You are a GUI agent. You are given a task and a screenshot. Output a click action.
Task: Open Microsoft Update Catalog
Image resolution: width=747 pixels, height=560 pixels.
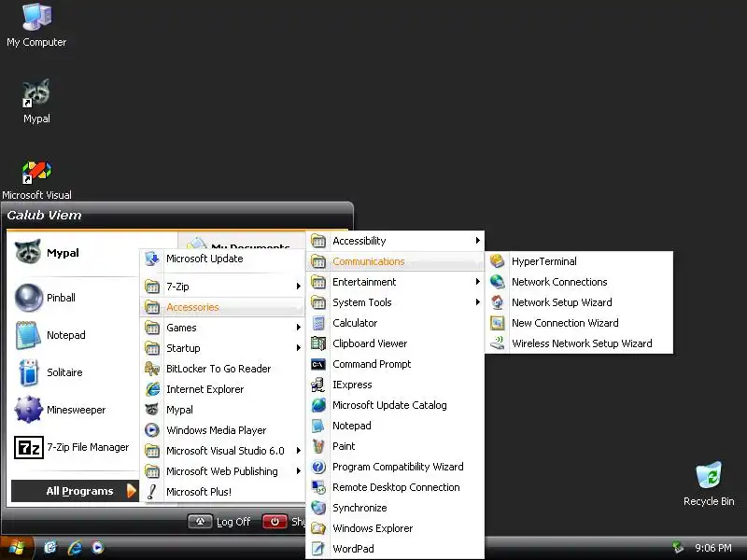[395, 405]
